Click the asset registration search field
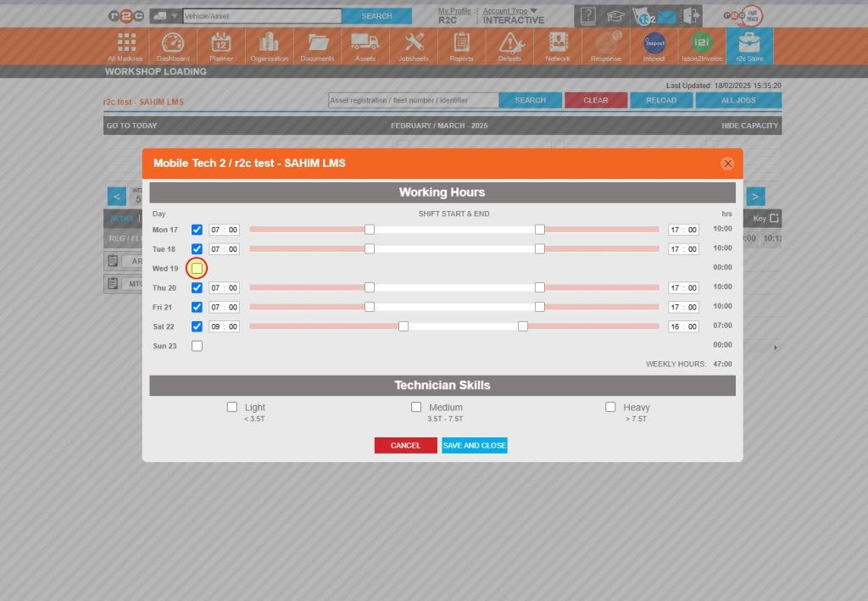The width and height of the screenshot is (868, 601). click(x=413, y=100)
